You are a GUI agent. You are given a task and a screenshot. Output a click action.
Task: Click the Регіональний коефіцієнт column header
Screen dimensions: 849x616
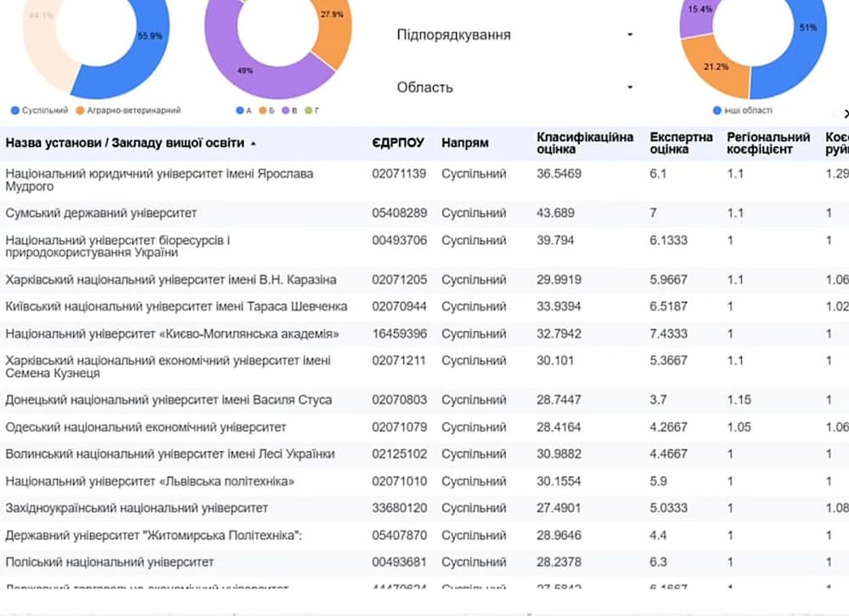[768, 143]
